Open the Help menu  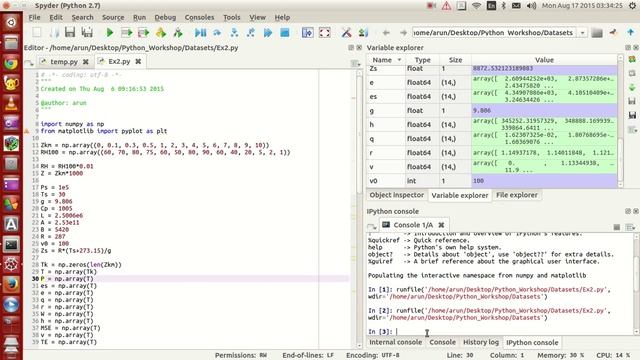282,17
